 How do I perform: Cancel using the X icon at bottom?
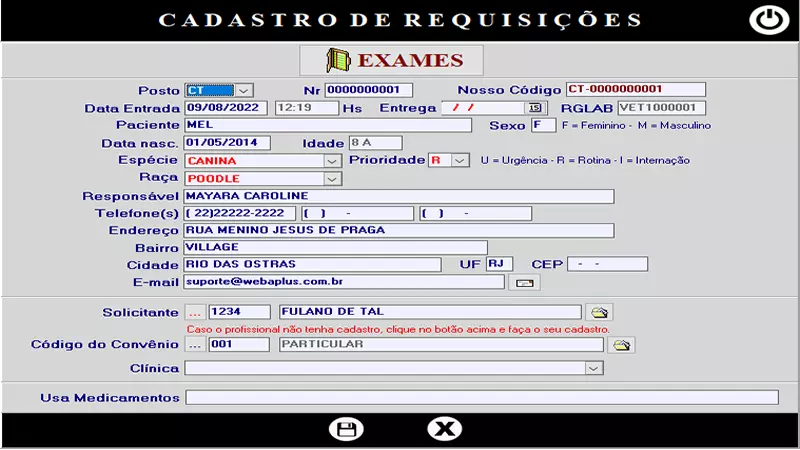pyautogui.click(x=444, y=429)
